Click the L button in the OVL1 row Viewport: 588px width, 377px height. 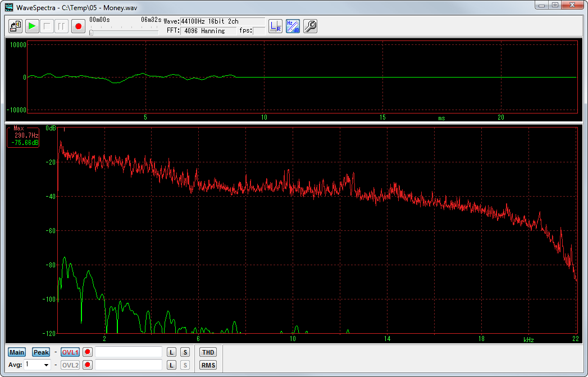coord(171,352)
